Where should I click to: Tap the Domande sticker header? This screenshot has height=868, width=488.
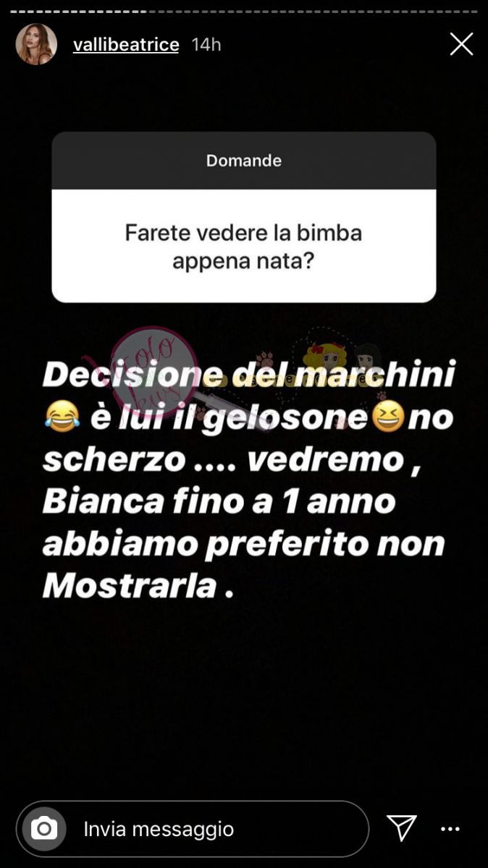coord(244,161)
